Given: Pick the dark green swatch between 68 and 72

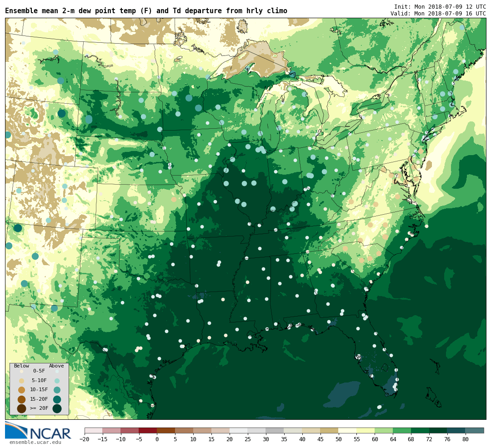Looking at the screenshot, I should 420,430.
